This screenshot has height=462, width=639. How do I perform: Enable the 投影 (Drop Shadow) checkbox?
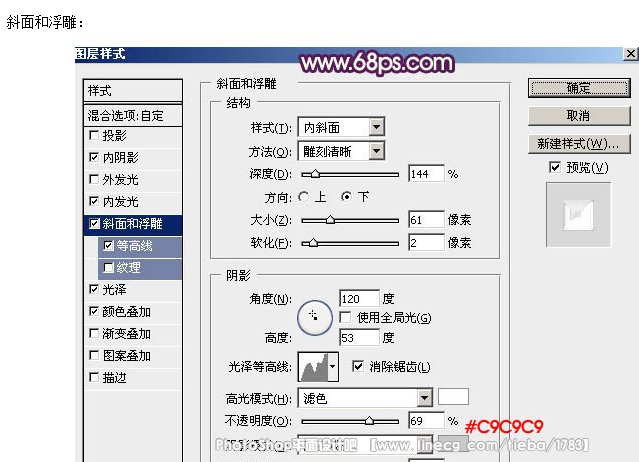94,136
